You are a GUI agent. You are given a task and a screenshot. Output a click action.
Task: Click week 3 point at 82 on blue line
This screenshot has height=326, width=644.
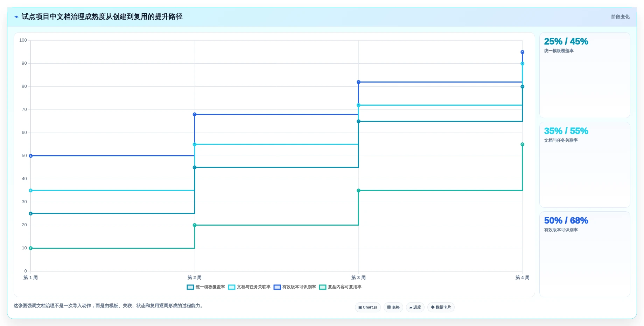point(358,82)
